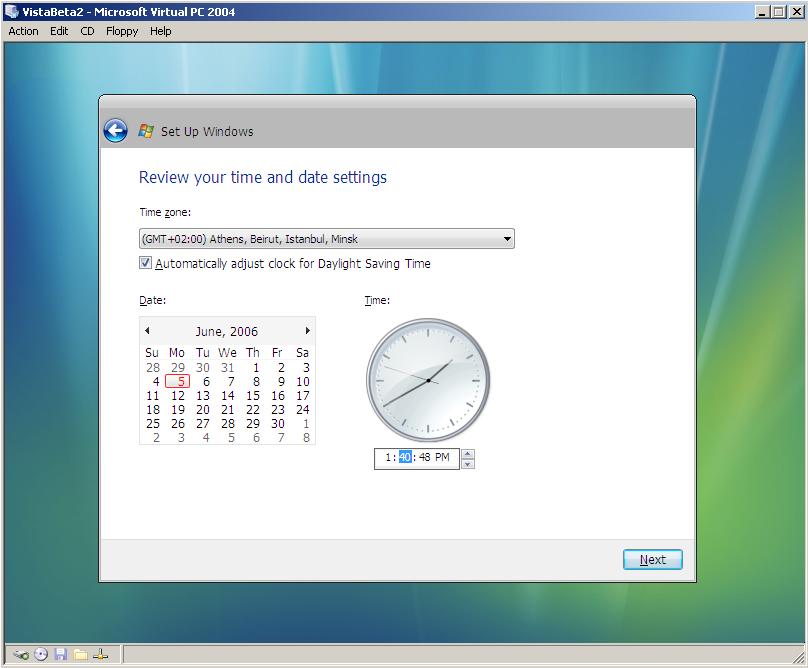Go to next month in calendar
Image resolution: width=808 pixels, height=668 pixels.
tap(308, 330)
